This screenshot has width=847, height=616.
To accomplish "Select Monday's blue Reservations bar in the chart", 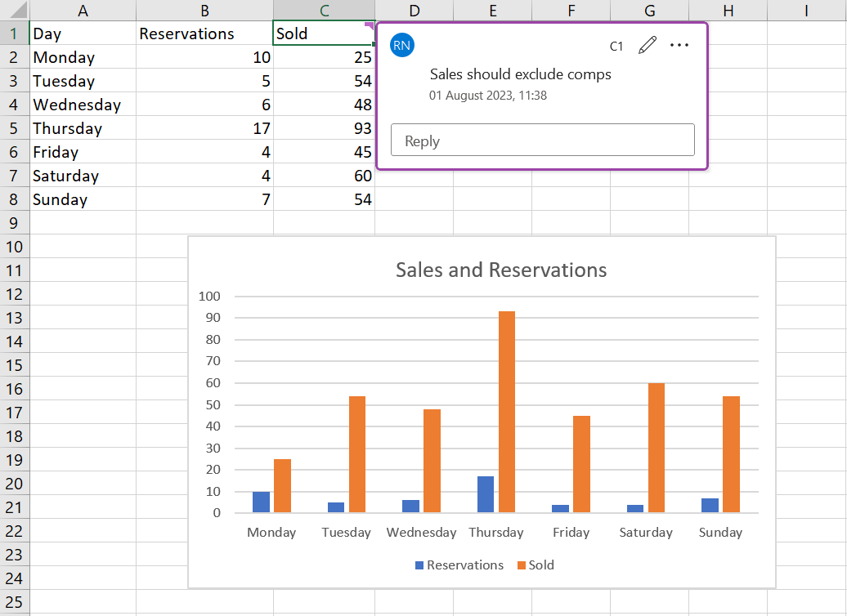I will coord(261,502).
